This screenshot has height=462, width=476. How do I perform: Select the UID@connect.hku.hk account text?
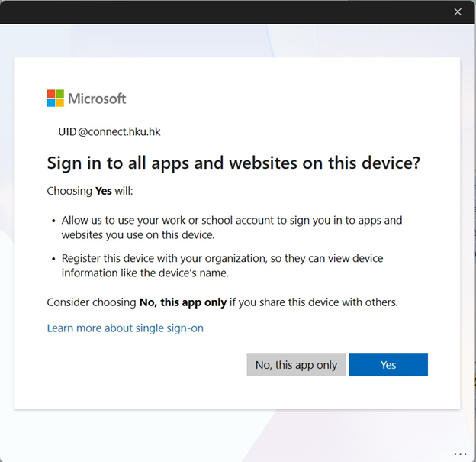click(x=109, y=131)
